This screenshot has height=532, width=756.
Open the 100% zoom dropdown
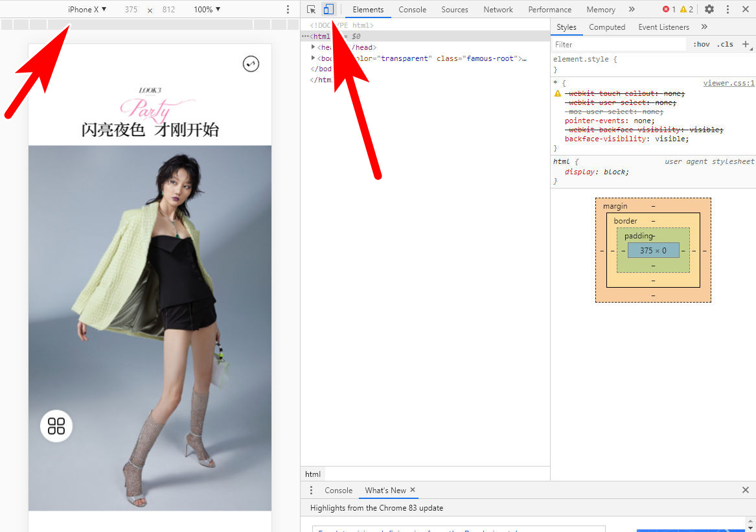pos(207,10)
